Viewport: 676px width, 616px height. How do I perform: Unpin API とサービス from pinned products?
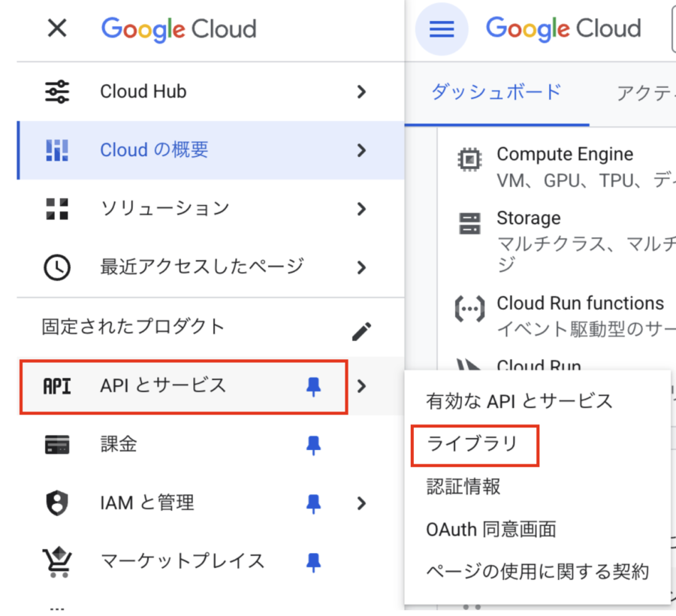[313, 386]
